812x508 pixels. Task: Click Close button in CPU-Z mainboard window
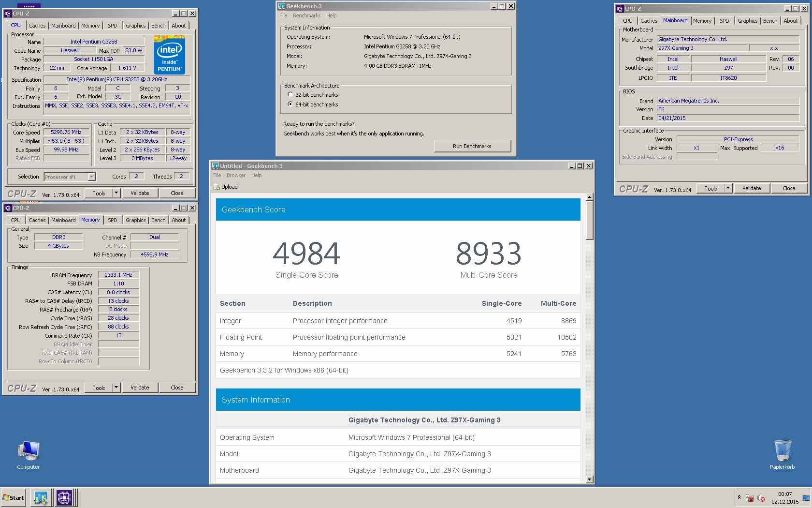pyautogui.click(x=789, y=189)
